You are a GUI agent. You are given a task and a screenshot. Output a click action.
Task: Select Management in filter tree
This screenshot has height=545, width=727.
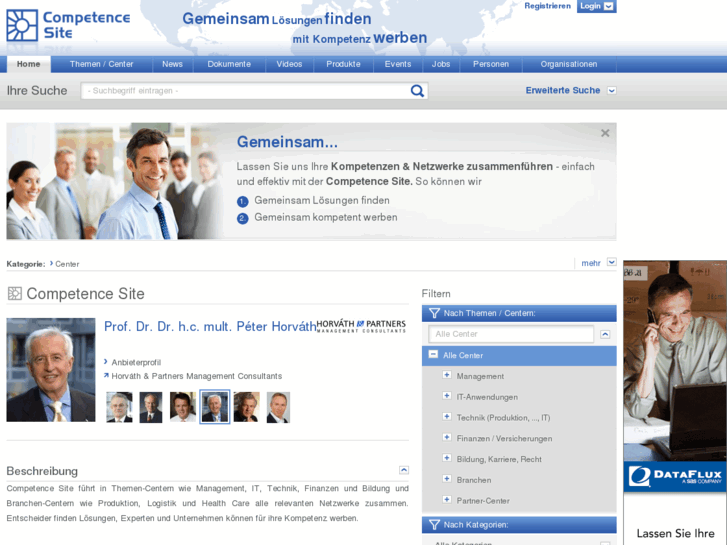480,376
